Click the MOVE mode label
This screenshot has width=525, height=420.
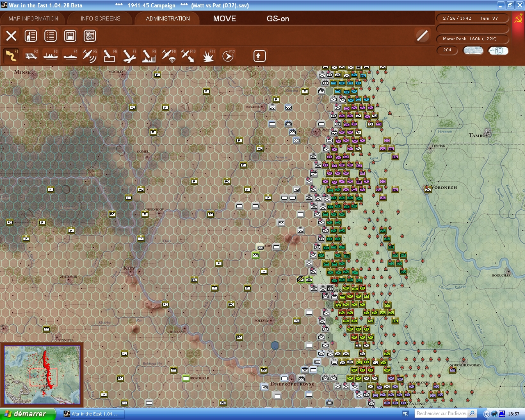(224, 18)
